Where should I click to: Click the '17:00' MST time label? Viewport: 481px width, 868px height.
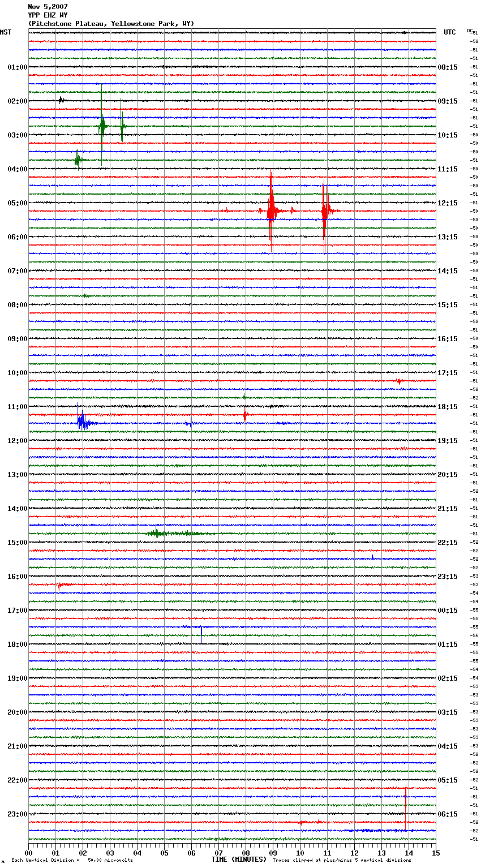[x=18, y=611]
